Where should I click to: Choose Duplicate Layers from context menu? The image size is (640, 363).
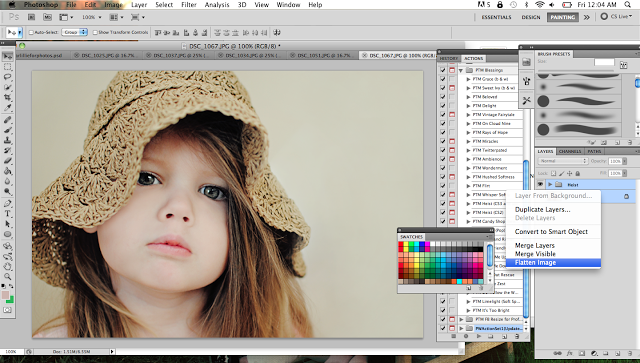point(542,209)
